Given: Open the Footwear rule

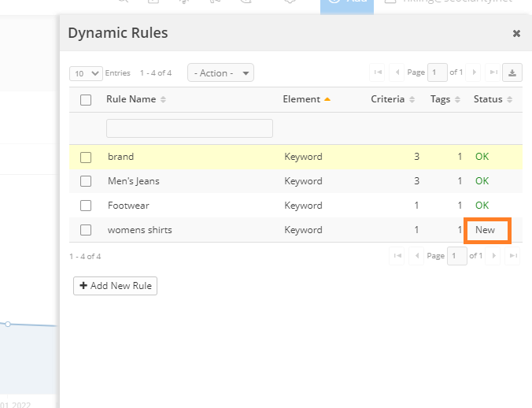Looking at the screenshot, I should pyautogui.click(x=128, y=206).
